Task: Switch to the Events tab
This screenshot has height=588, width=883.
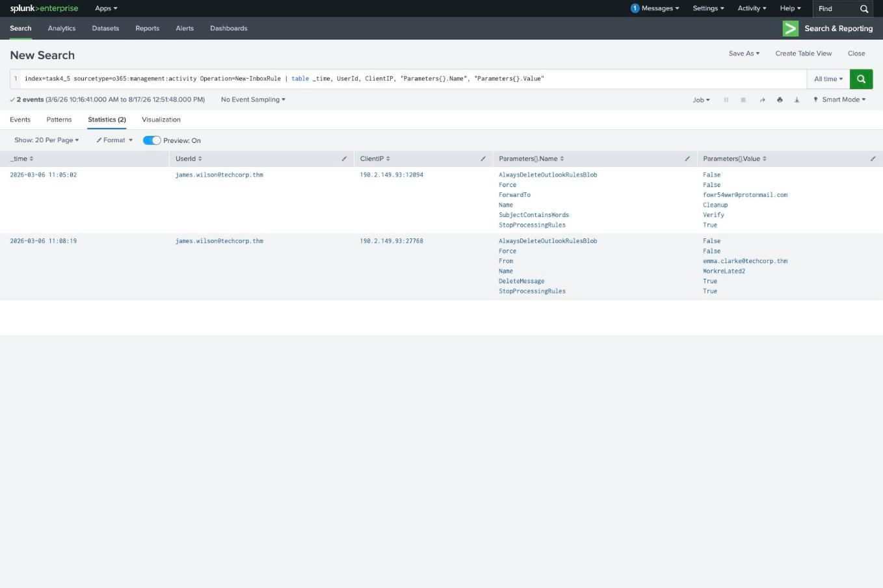Action: pos(20,120)
